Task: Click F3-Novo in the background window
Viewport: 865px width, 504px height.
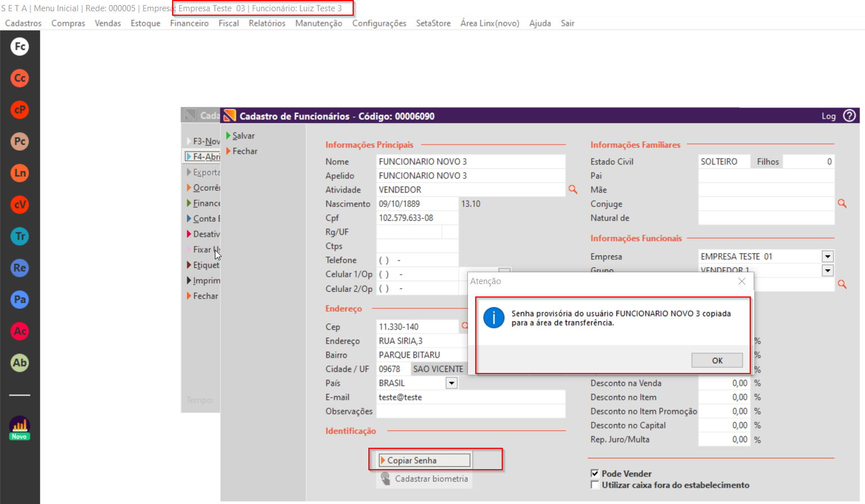Action: coord(204,141)
